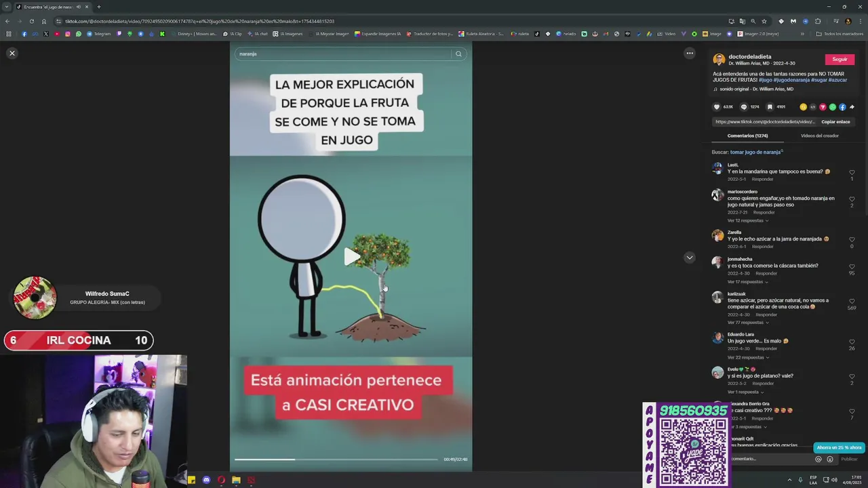Expand Ver 77 respuestas under karlizaak
Screen dimensions: 868x488
point(747,323)
